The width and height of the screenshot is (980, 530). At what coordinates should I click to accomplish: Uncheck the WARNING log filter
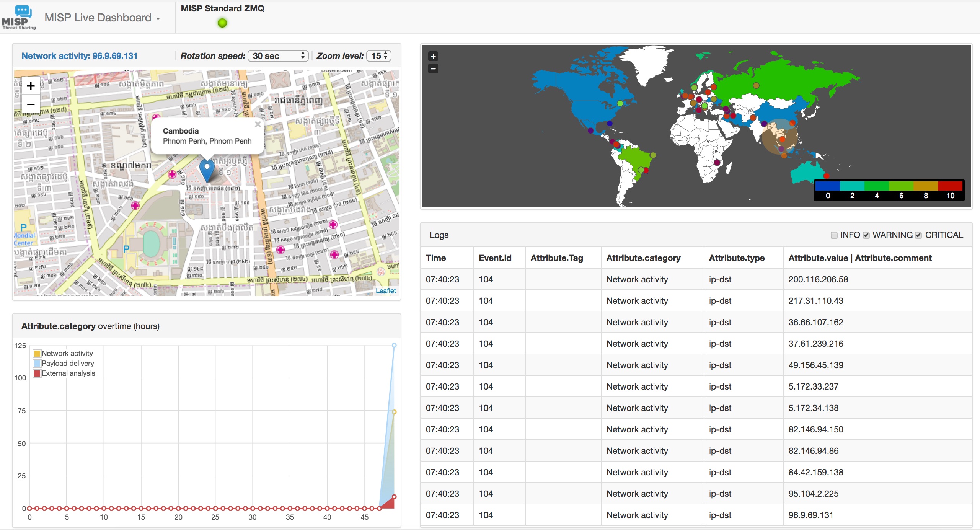[x=866, y=235]
